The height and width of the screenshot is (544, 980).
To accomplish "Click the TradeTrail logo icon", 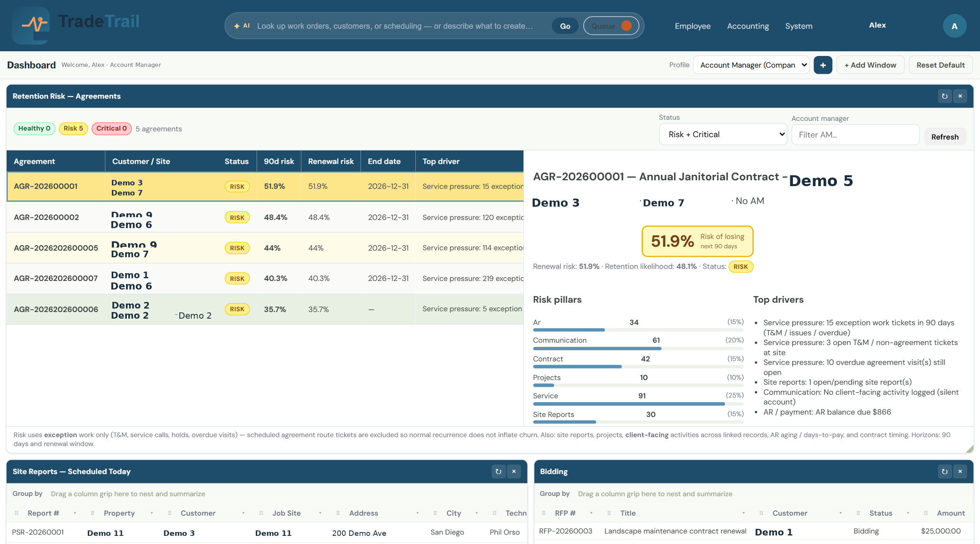I will point(31,25).
